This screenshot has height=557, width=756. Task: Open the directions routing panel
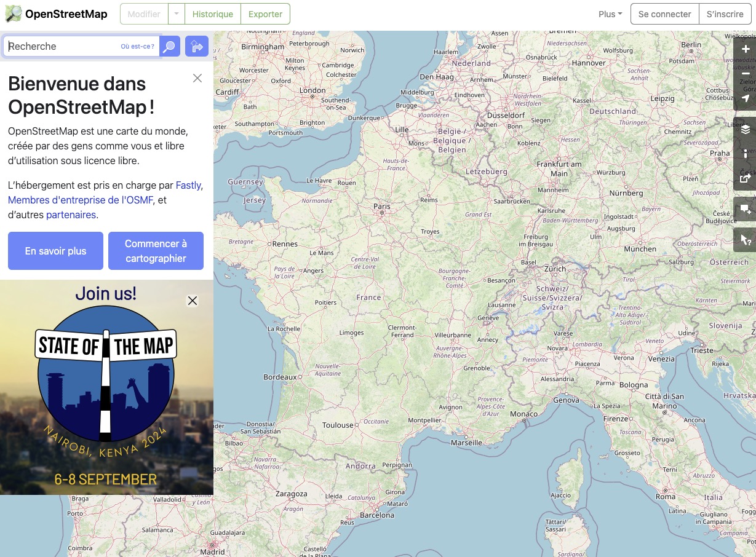click(x=196, y=46)
